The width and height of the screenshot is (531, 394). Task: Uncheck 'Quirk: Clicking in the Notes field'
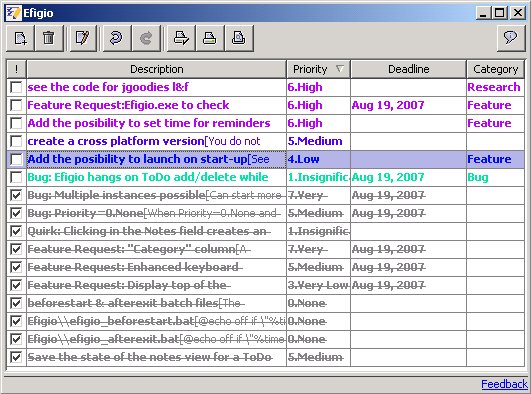pyautogui.click(x=16, y=231)
